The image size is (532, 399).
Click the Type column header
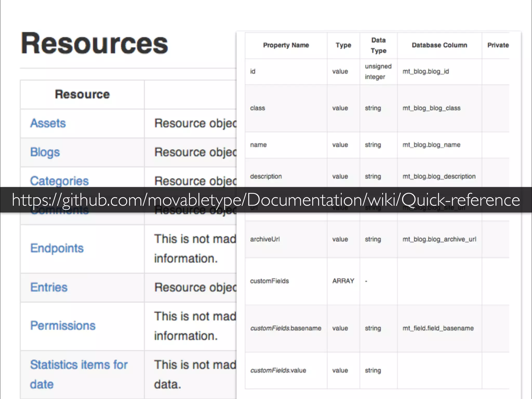point(343,45)
